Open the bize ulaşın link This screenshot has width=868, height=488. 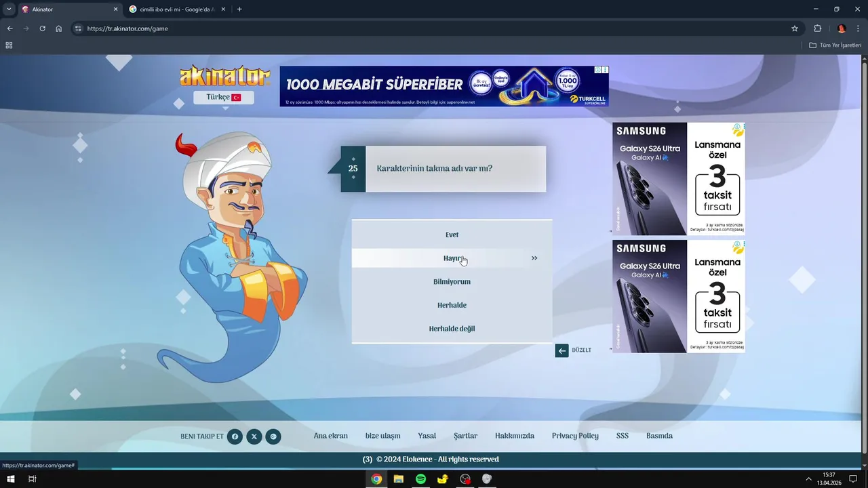coord(382,436)
